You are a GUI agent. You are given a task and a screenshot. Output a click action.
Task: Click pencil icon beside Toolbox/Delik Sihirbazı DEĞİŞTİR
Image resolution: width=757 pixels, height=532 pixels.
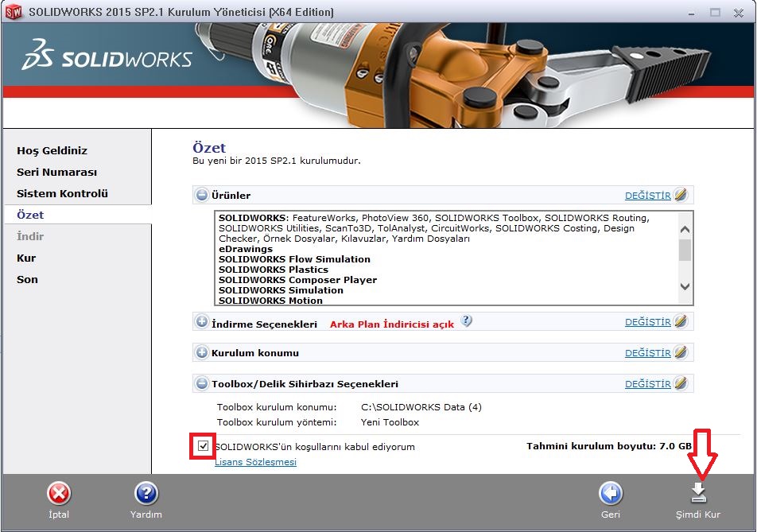[681, 383]
